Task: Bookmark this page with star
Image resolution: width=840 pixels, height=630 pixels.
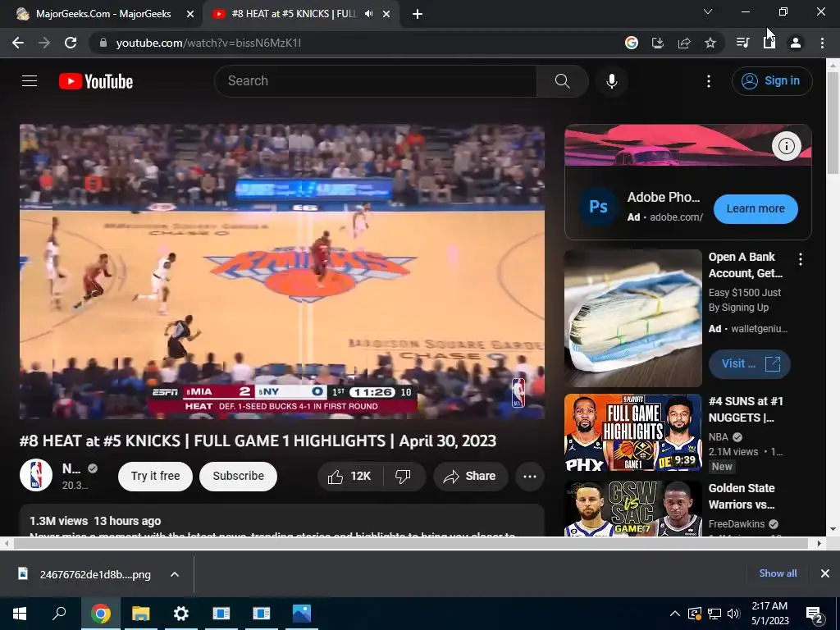Action: coord(710,43)
